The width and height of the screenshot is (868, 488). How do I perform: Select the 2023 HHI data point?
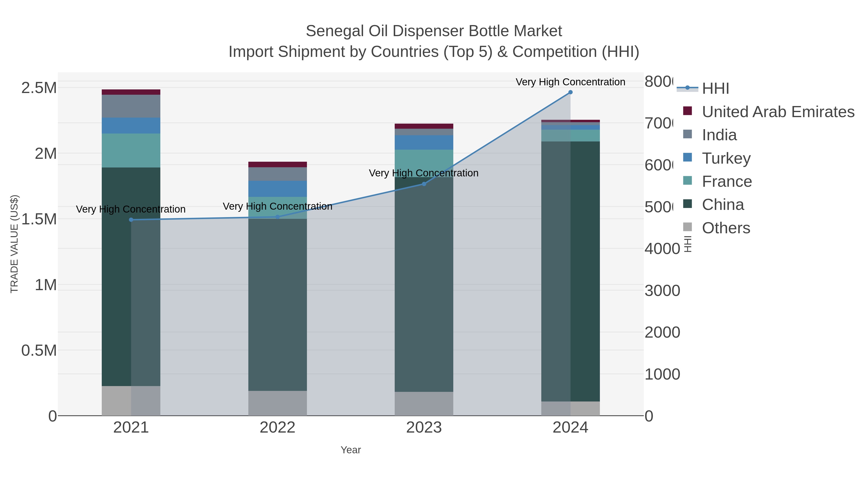[424, 184]
